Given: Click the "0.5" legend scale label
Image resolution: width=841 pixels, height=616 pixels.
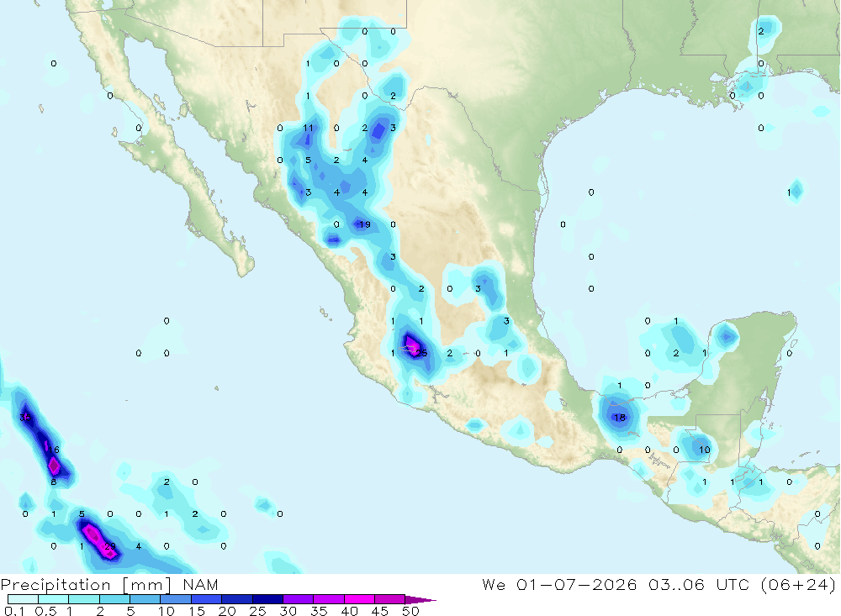Looking at the screenshot, I should coord(45,611).
